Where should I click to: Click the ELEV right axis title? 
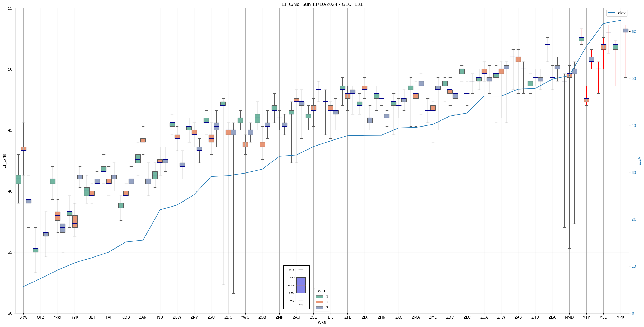pyautogui.click(x=639, y=161)
